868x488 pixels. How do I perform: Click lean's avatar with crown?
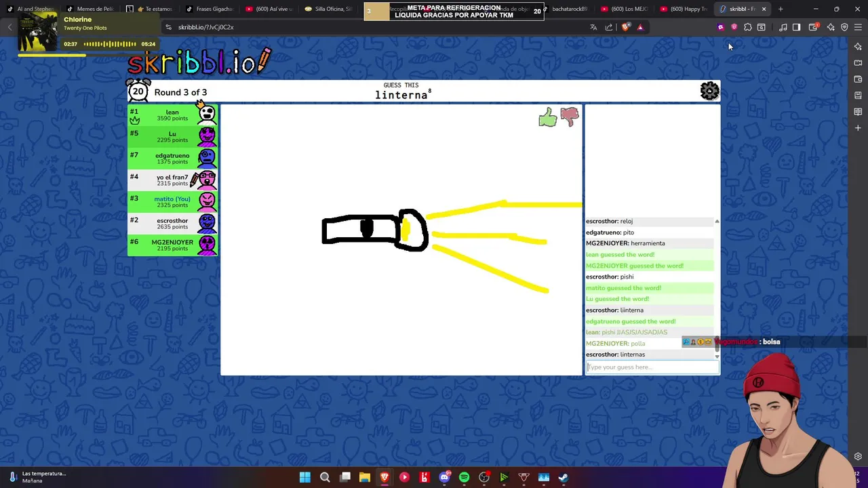207,114
